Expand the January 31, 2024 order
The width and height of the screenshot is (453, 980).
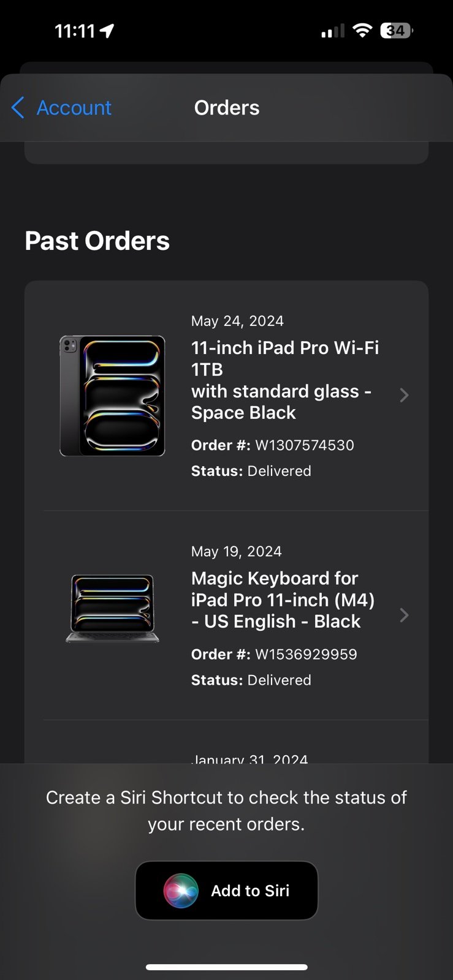[249, 758]
